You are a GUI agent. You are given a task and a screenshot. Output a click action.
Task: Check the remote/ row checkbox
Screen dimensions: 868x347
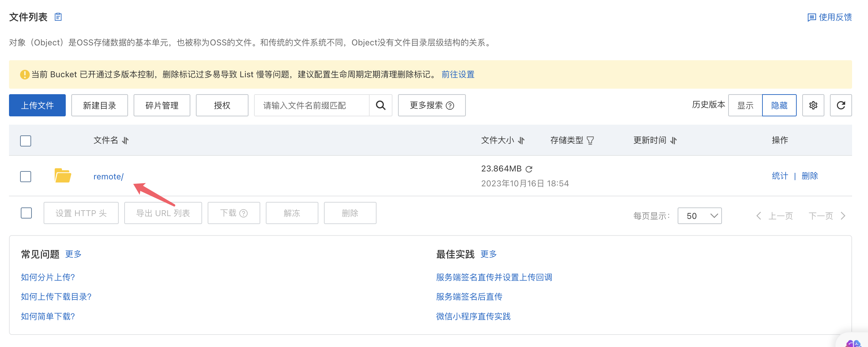pyautogui.click(x=26, y=177)
